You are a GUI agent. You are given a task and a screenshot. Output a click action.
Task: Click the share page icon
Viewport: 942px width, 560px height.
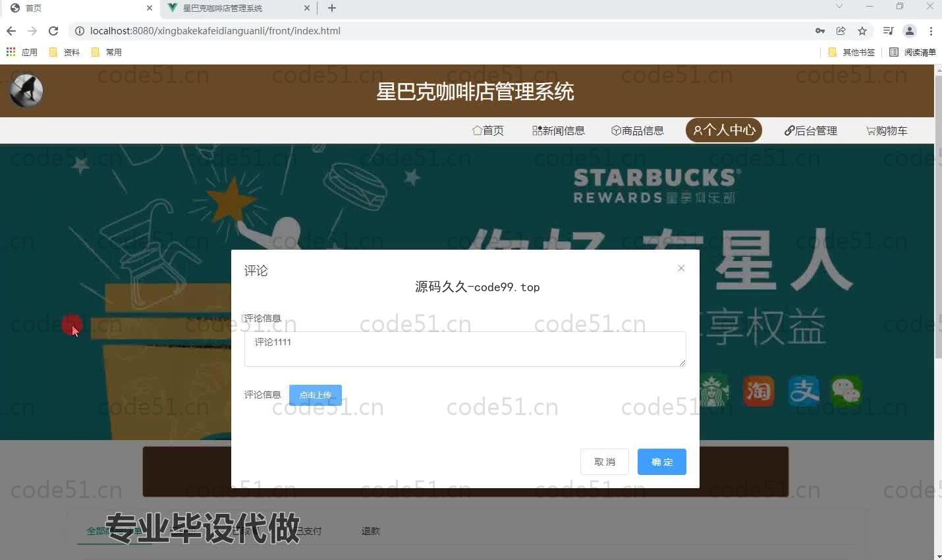pos(841,31)
